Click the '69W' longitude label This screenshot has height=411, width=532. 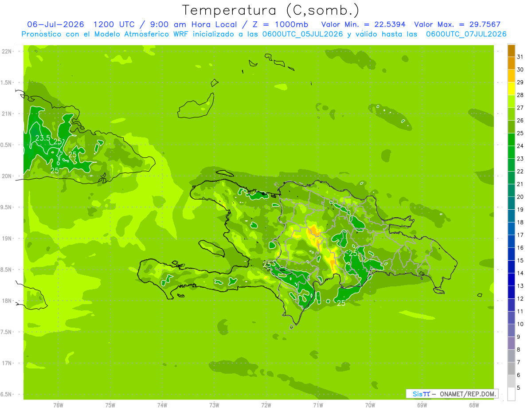[x=422, y=405]
